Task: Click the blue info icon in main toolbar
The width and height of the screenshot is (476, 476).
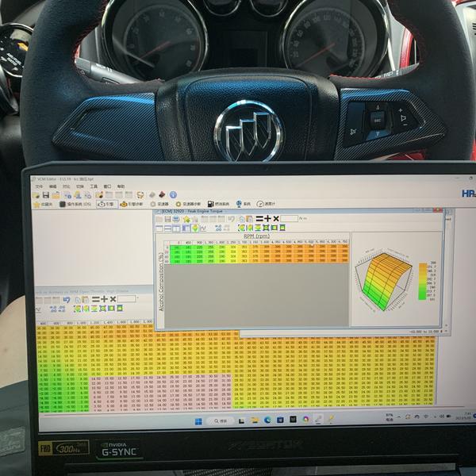Action: [173, 194]
